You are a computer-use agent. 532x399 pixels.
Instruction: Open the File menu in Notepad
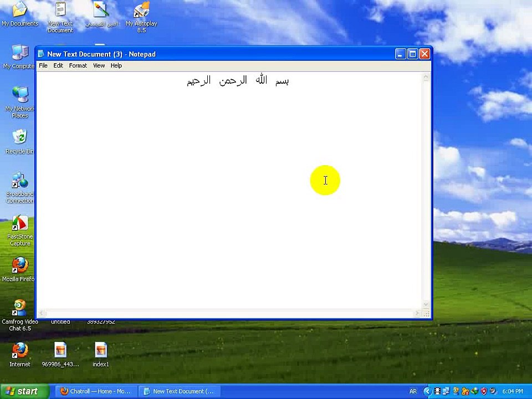tap(43, 65)
